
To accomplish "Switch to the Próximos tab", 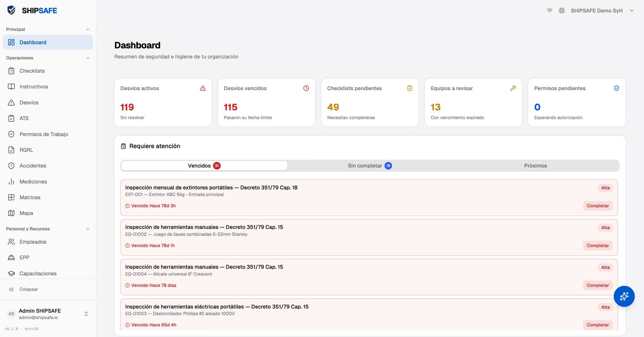I will (535, 166).
